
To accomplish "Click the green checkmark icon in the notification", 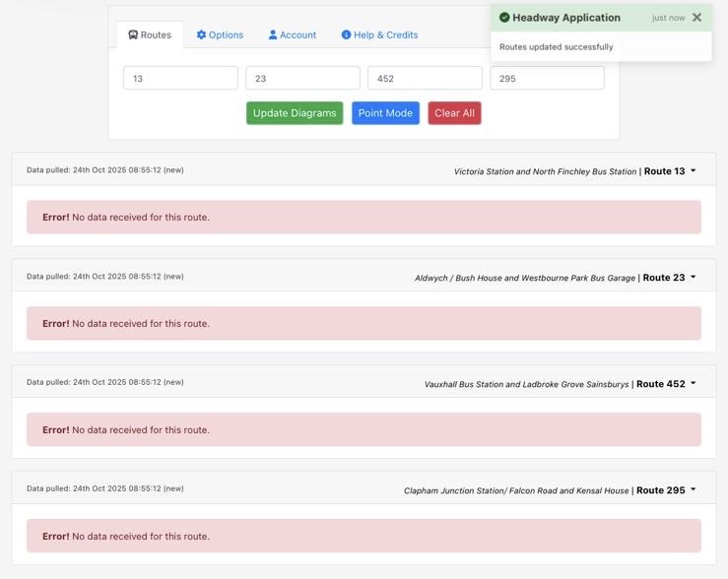I will (504, 18).
